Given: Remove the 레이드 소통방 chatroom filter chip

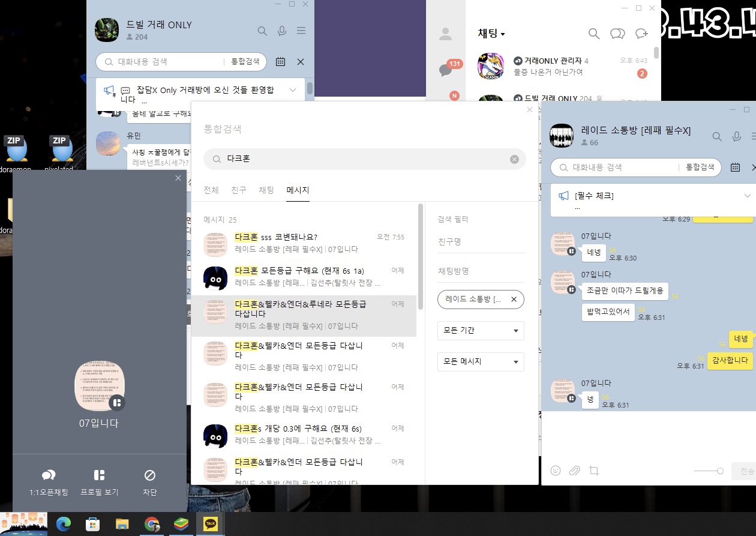Looking at the screenshot, I should [x=514, y=299].
